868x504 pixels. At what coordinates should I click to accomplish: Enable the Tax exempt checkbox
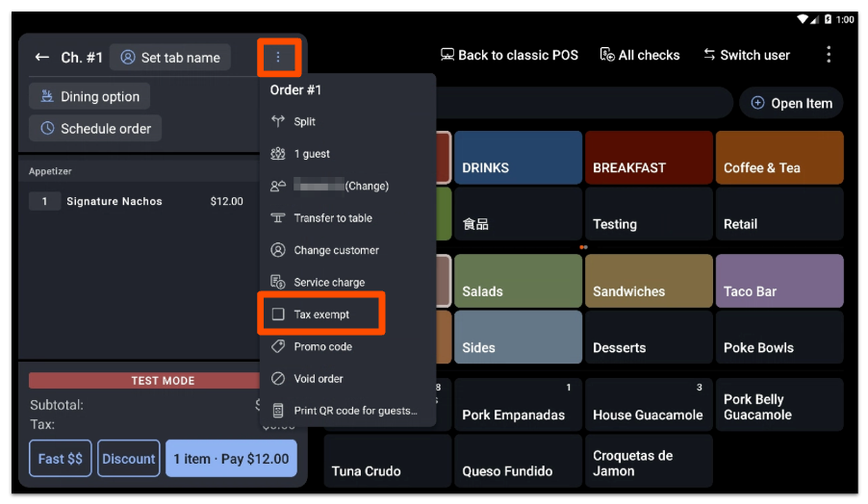[x=278, y=315]
